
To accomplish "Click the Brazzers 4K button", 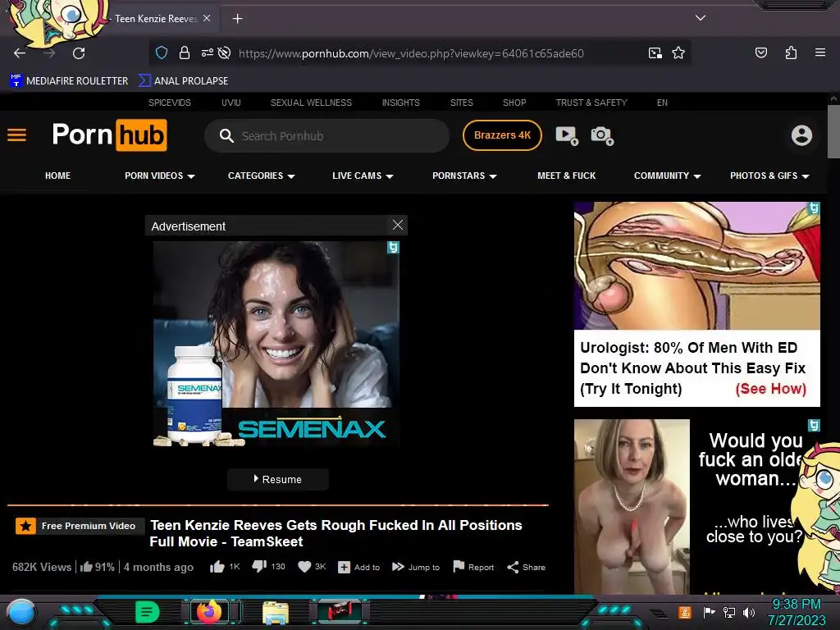I will click(502, 135).
